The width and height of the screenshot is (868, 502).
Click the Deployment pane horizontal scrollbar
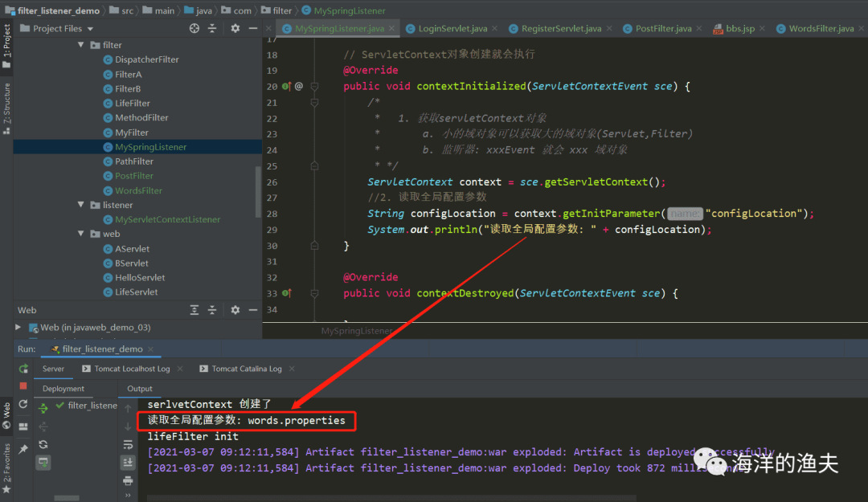[x=67, y=498]
